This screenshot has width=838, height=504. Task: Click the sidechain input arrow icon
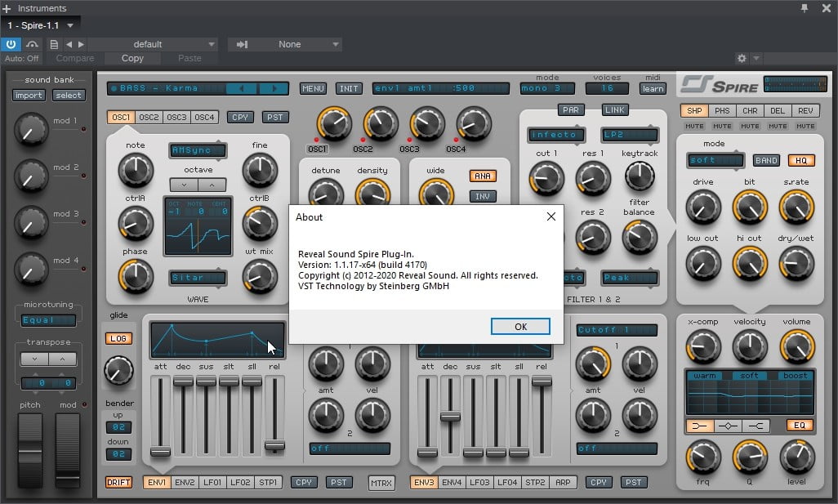242,44
